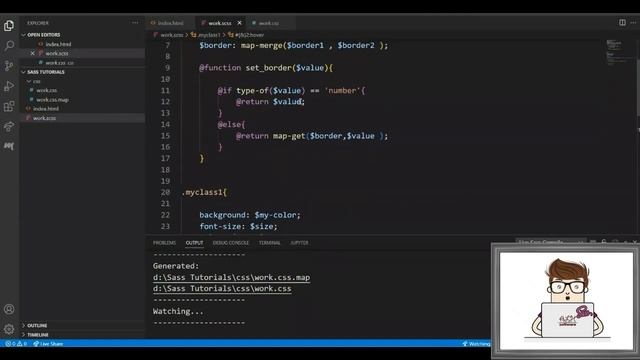Click the @return map-get line 15
Image resolution: width=640 pixels, height=360 pixels.
[x=312, y=136]
